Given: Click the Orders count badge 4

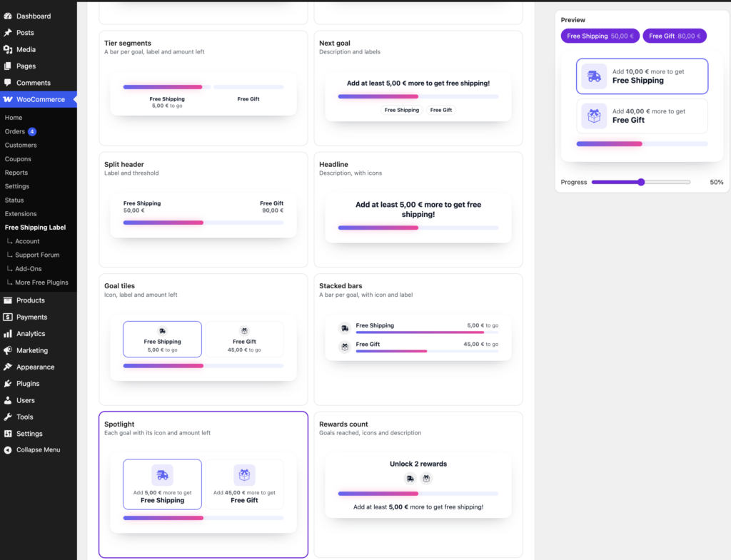Looking at the screenshot, I should coord(32,131).
